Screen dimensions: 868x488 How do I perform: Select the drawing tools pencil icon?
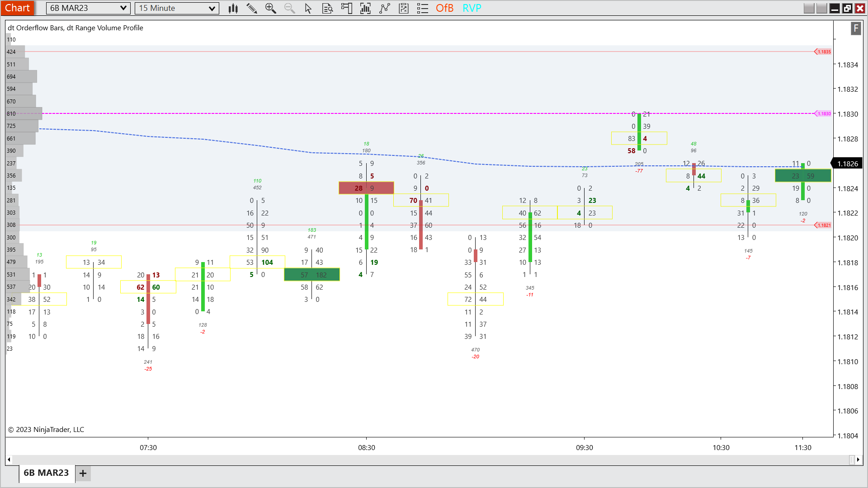pos(252,8)
